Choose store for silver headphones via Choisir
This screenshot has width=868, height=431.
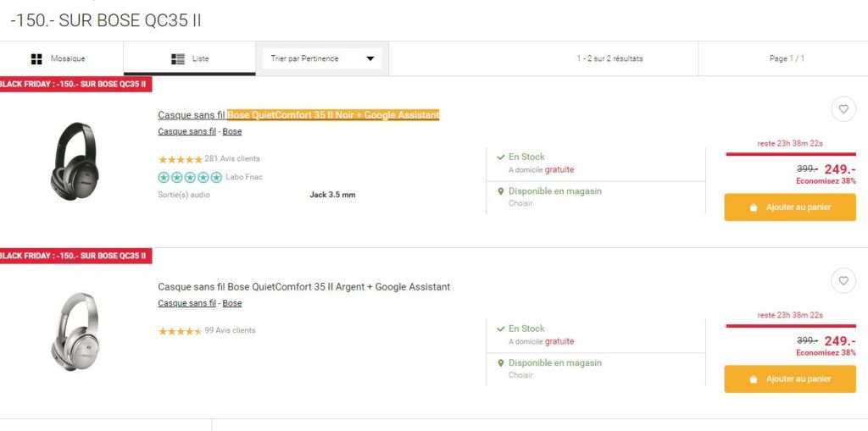click(x=520, y=375)
